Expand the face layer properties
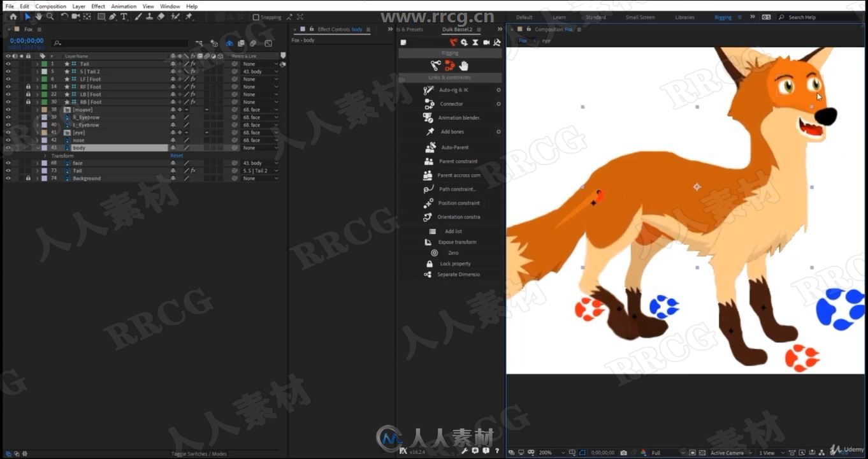868x459 pixels. tap(38, 163)
